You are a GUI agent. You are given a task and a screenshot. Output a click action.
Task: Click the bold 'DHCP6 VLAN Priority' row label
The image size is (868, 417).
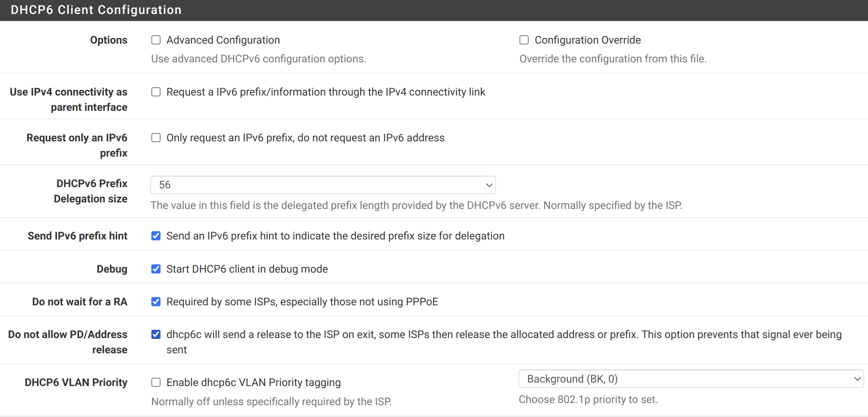click(x=76, y=383)
